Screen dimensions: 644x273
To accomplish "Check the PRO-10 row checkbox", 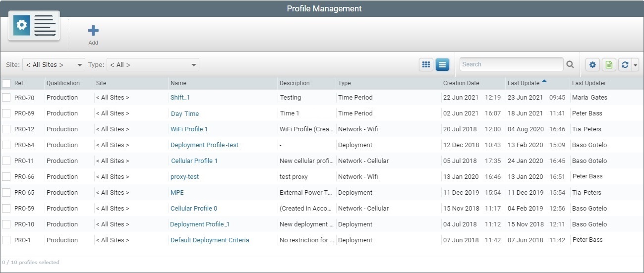I will [6, 224].
